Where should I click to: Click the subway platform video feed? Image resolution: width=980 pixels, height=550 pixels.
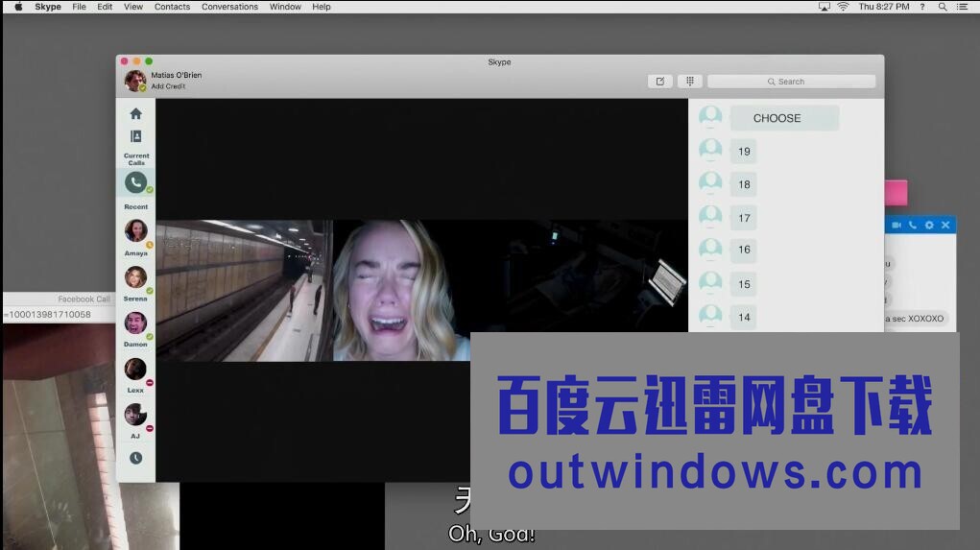pyautogui.click(x=244, y=291)
